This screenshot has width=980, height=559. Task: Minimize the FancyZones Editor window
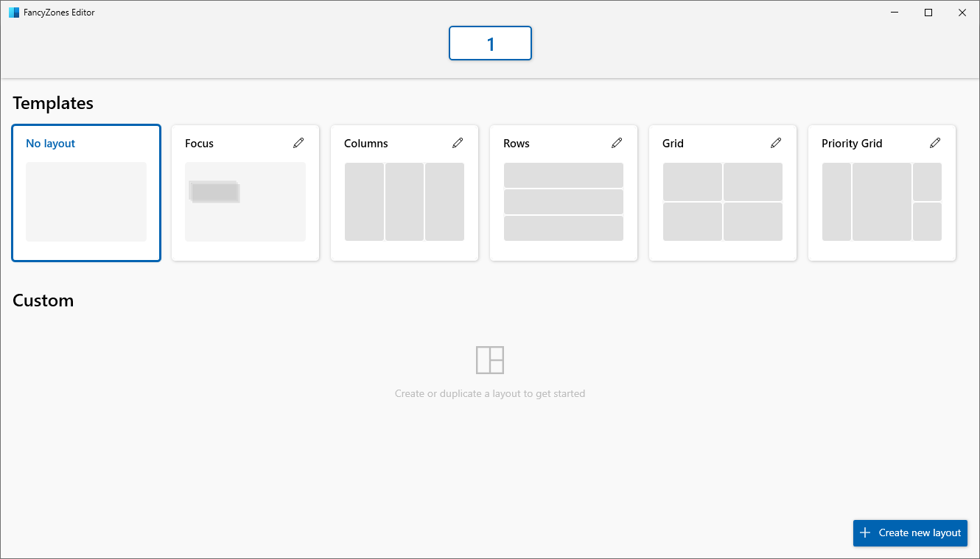point(895,13)
